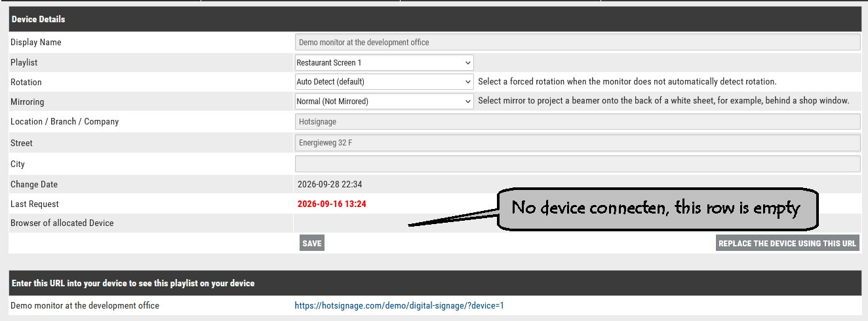
Task: Click the Location / Branch / Company label
Action: click(65, 121)
